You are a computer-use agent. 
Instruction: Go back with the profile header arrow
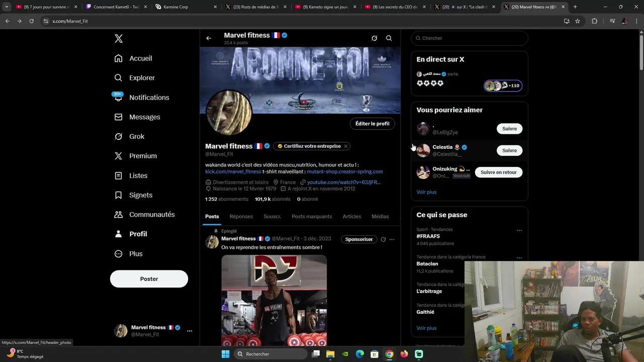pyautogui.click(x=209, y=38)
